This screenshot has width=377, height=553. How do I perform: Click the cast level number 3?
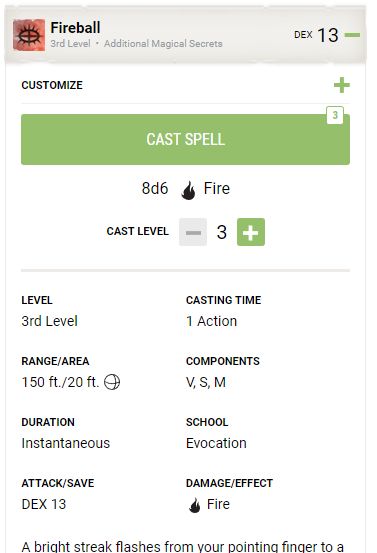pos(222,232)
